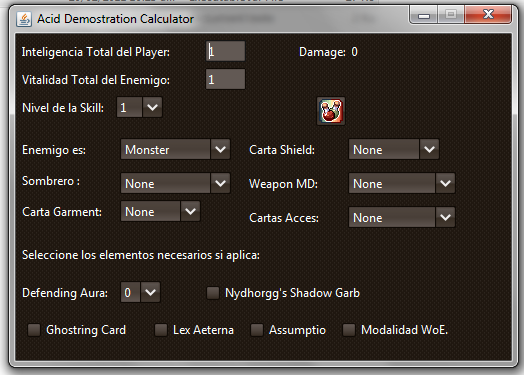Open the Nivel de la Skill dropdown
Screen dimensions: 524x375
[x=139, y=107]
